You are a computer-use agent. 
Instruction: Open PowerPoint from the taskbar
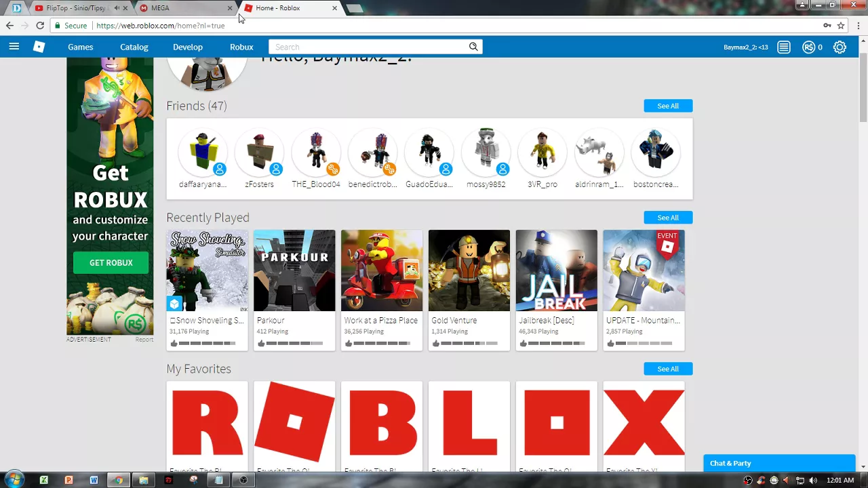coord(68,480)
